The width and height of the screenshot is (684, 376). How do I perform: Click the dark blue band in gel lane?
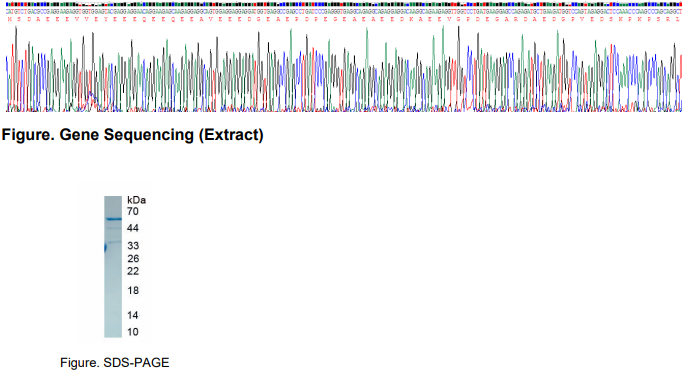pos(113,219)
